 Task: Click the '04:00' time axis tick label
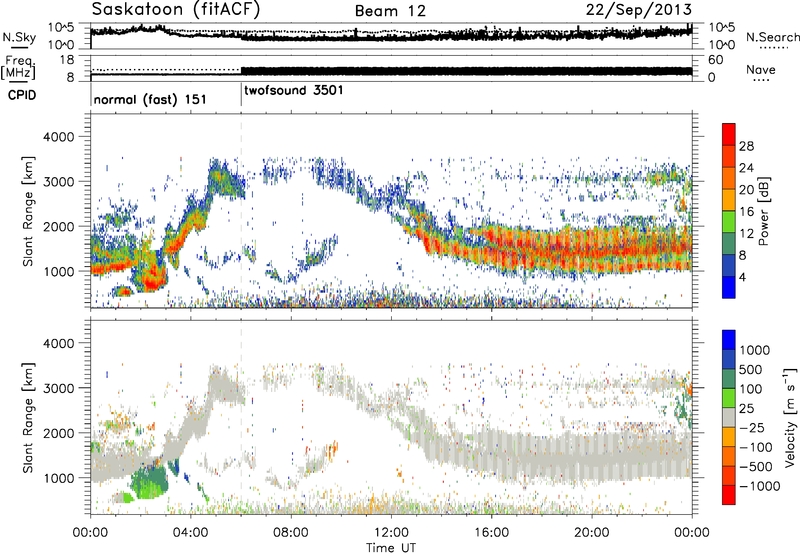click(191, 533)
